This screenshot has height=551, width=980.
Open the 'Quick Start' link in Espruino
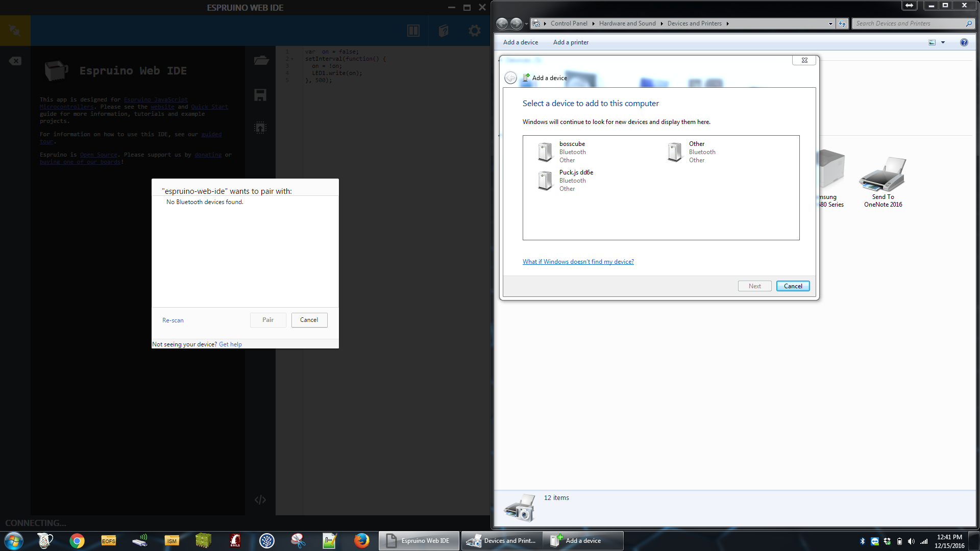209,107
